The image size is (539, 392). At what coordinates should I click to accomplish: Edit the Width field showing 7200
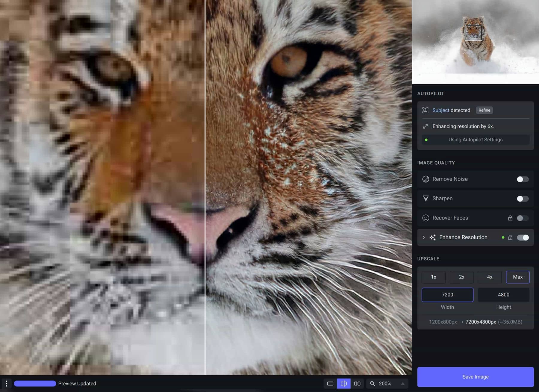coord(447,295)
